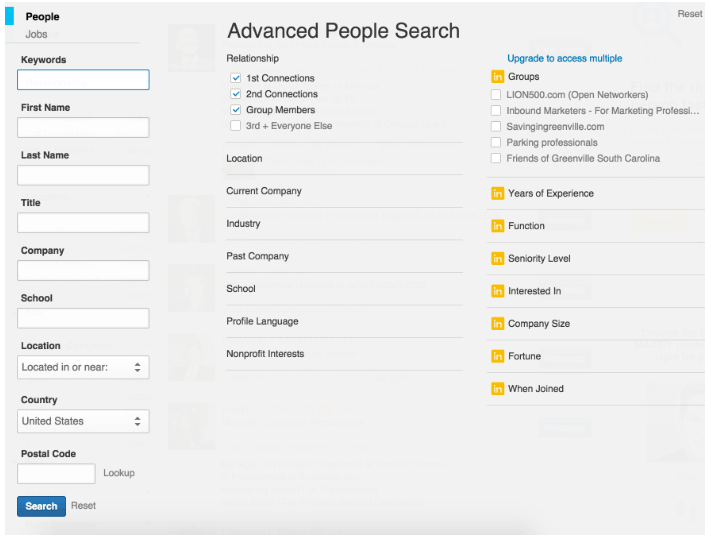
Task: Click the Postal Code Lookup link
Action: tap(119, 473)
